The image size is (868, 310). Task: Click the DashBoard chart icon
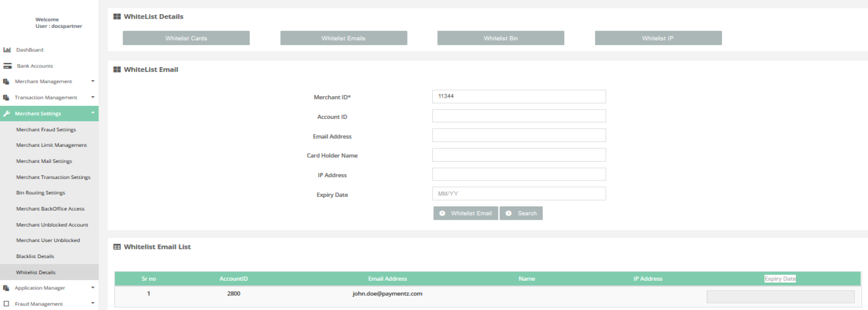(7, 50)
